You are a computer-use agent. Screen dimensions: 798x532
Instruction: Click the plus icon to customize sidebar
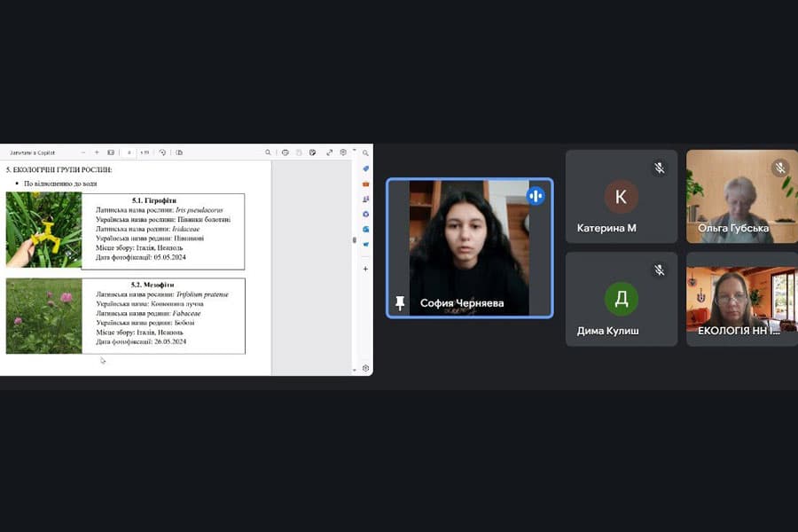point(365,269)
